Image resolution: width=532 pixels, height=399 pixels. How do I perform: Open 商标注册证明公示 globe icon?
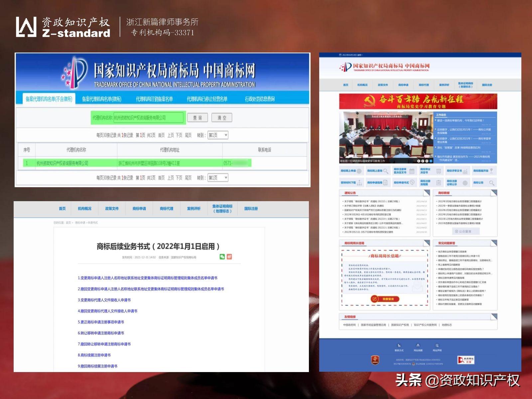tap(465, 183)
